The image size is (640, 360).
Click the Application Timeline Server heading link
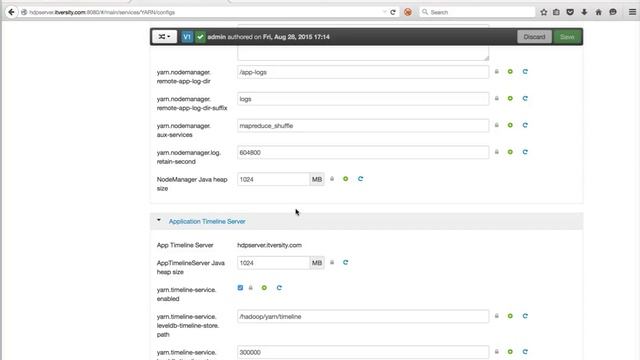207,221
